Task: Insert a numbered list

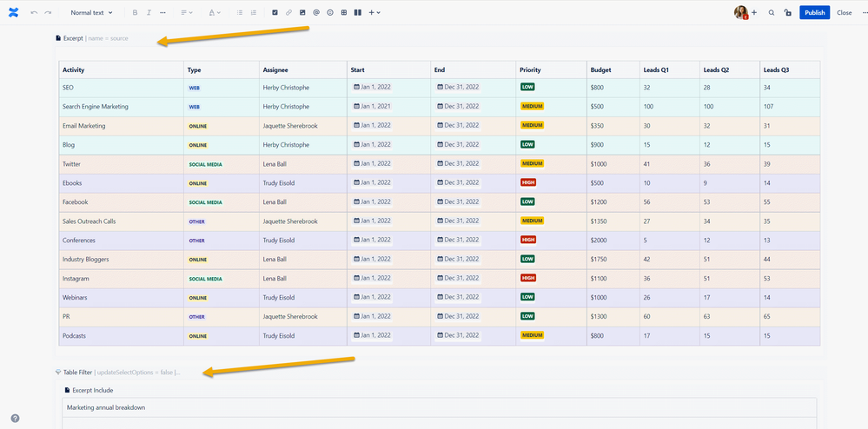Action: point(254,12)
